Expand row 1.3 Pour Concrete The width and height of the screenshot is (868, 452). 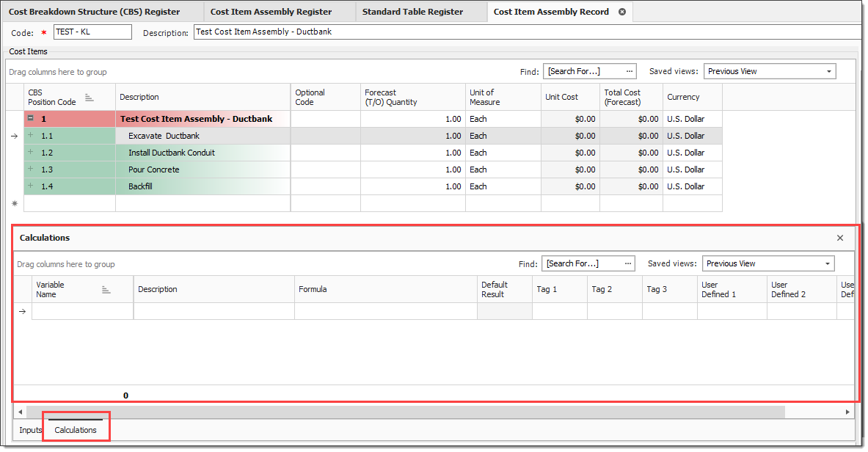[x=31, y=169]
